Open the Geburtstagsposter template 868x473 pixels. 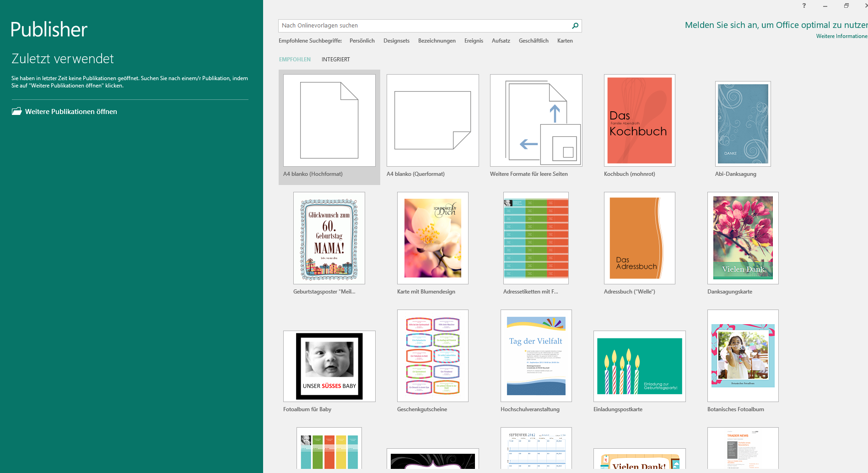coord(329,238)
